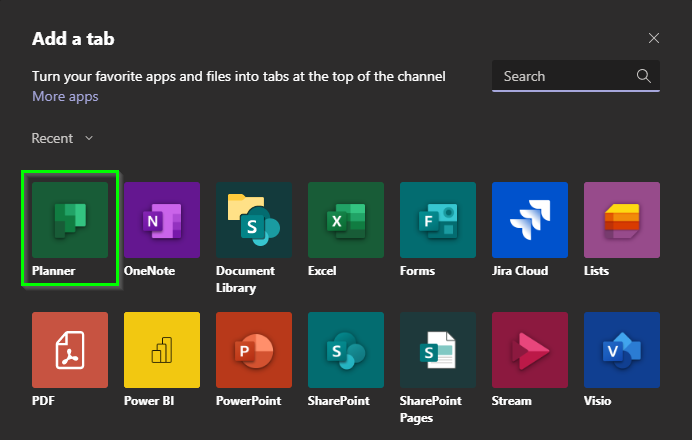The image size is (692, 440).
Task: Select the OneNote app tile
Action: point(162,220)
